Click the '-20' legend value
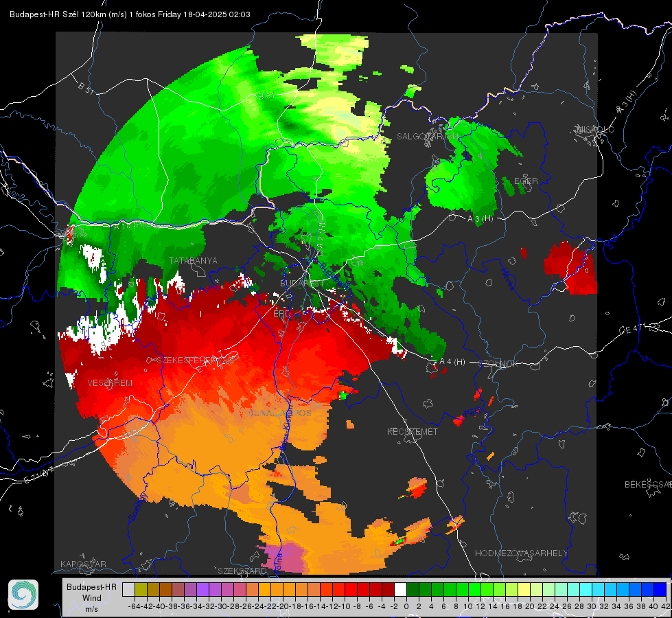The width and height of the screenshot is (672, 618). (282, 606)
